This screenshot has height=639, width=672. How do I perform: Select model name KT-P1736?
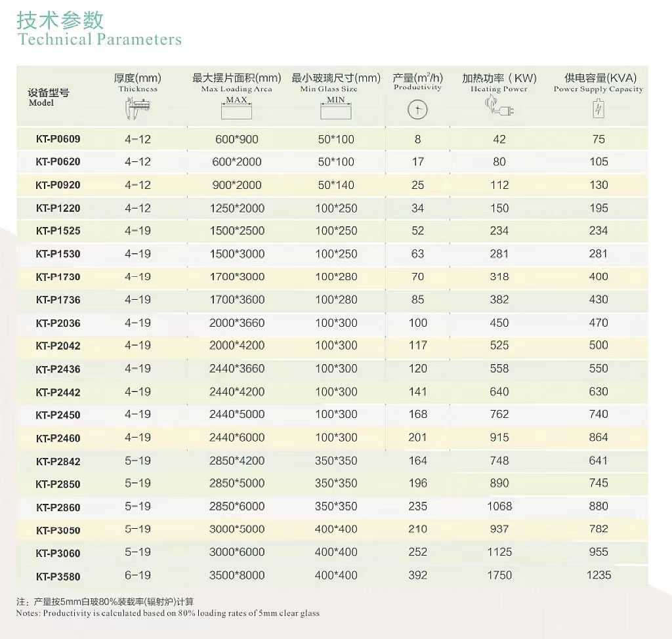tap(58, 300)
